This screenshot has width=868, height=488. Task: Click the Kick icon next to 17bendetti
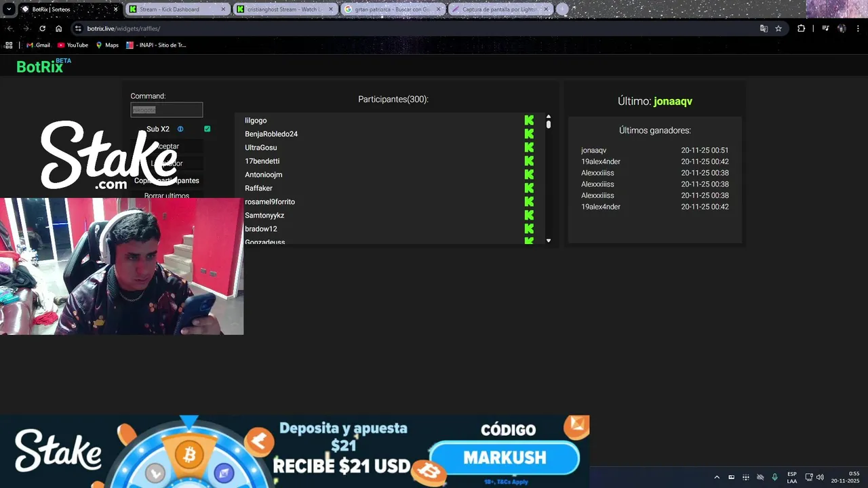[529, 161]
